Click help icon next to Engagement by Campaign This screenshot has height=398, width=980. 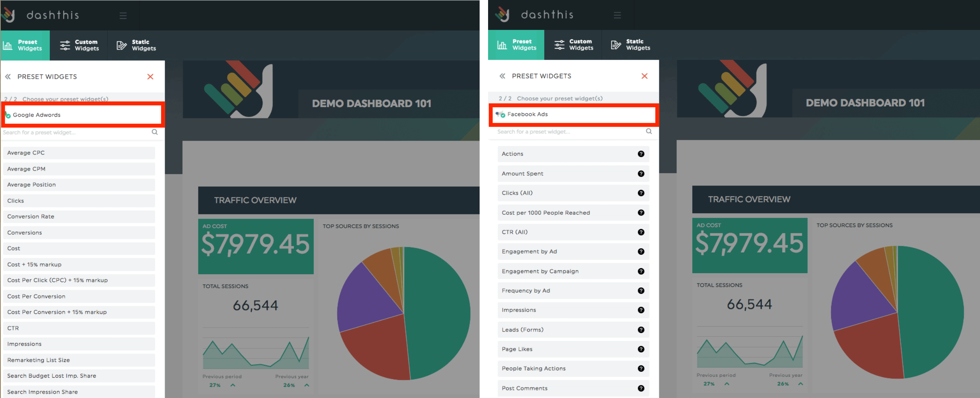pyautogui.click(x=641, y=271)
